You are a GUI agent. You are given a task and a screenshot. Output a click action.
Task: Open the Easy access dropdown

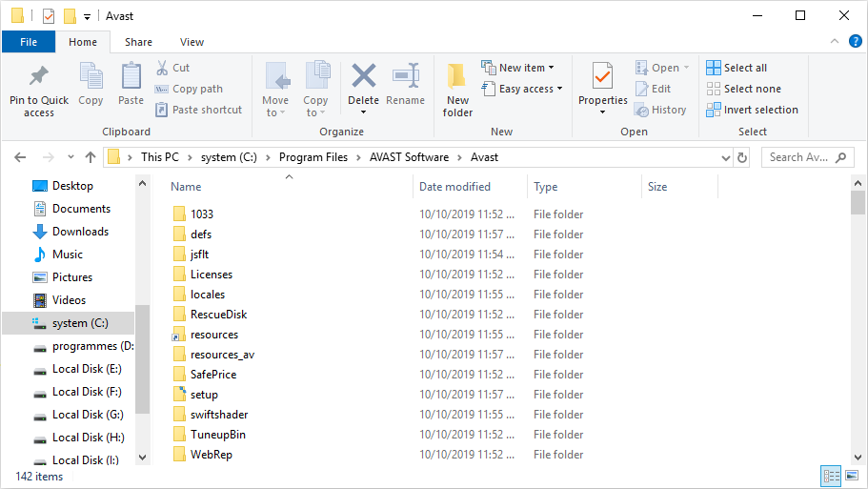coord(522,89)
